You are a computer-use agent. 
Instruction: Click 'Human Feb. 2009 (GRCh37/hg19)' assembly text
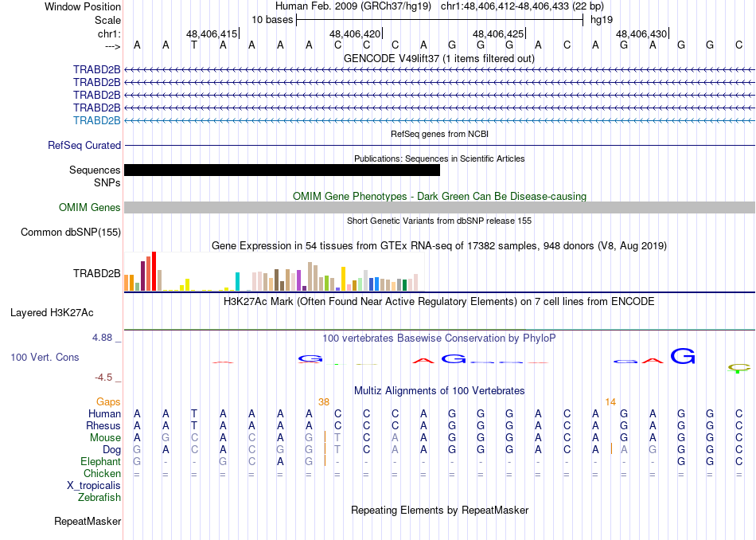354,6
